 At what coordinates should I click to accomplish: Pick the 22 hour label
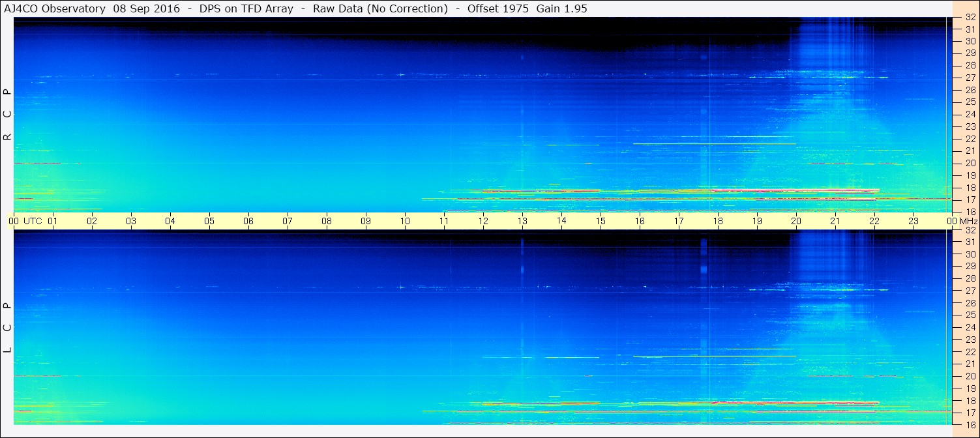[874, 221]
